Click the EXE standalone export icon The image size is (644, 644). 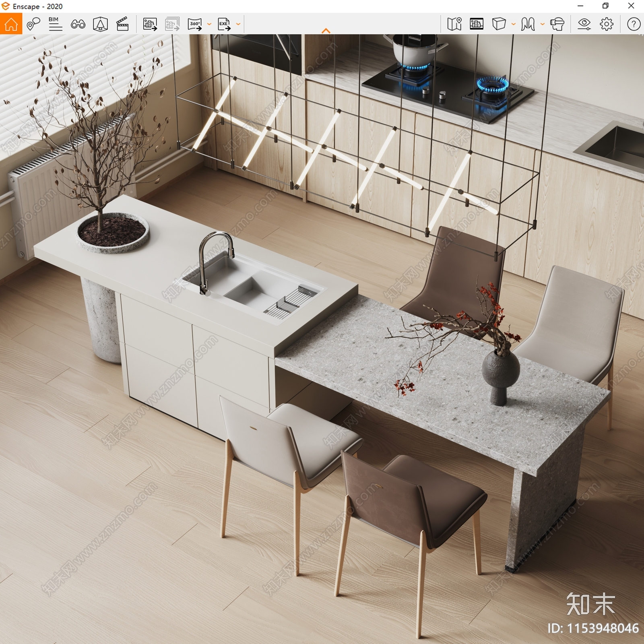tap(224, 24)
